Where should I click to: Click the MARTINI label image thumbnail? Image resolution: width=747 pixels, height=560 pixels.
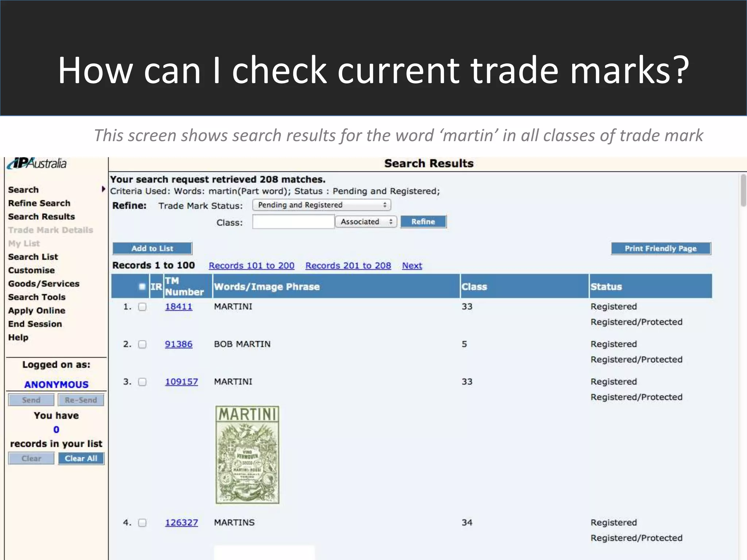point(247,455)
